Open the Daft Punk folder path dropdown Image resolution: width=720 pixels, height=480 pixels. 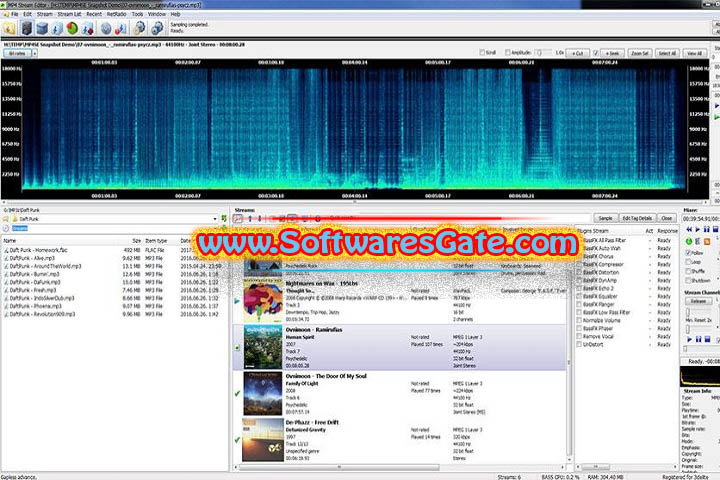(215, 219)
